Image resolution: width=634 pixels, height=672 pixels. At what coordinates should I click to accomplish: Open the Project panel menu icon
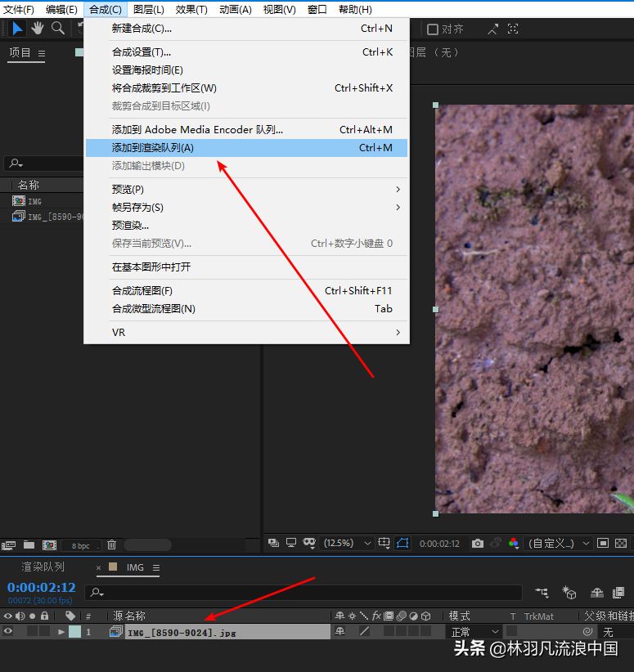[42, 54]
